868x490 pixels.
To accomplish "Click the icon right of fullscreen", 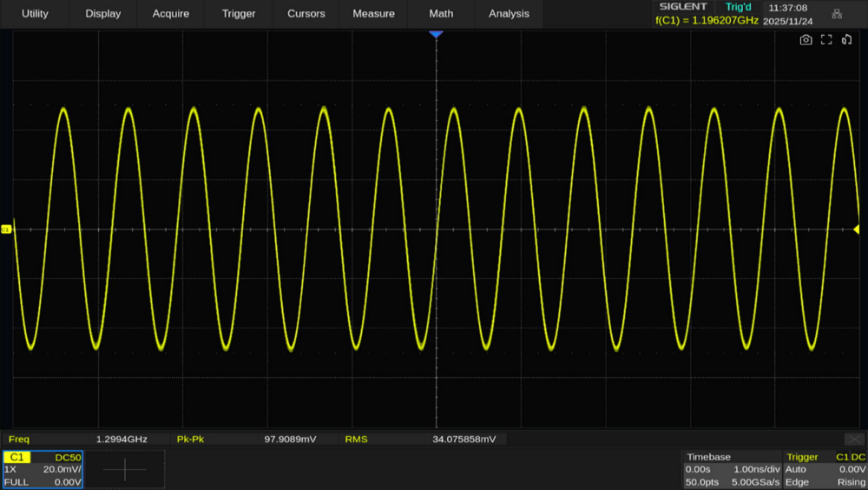I will [x=847, y=40].
